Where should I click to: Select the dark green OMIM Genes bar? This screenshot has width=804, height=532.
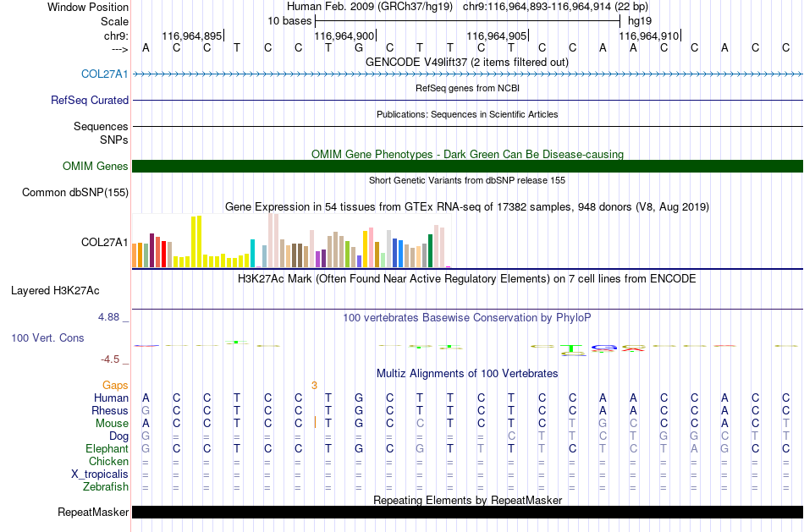(x=467, y=166)
